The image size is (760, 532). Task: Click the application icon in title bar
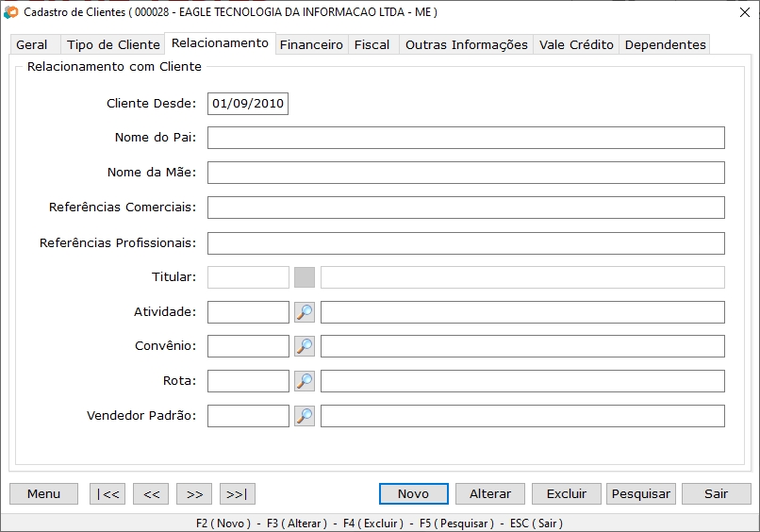pos(10,12)
